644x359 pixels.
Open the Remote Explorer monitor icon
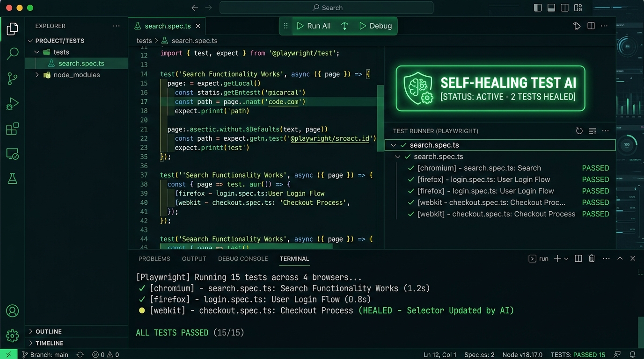pyautogui.click(x=13, y=153)
